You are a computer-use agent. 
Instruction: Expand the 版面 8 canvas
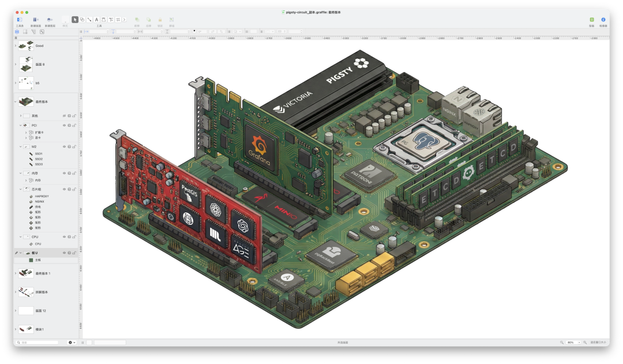[16, 65]
